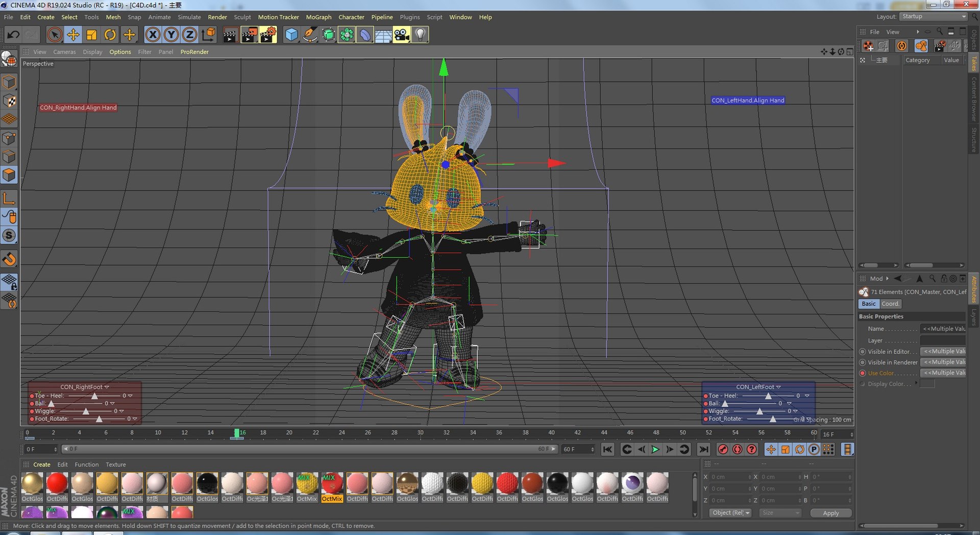This screenshot has width=980, height=535.
Task: Adjust CON_RightFoot Toe - Heel slider
Action: 94,396
